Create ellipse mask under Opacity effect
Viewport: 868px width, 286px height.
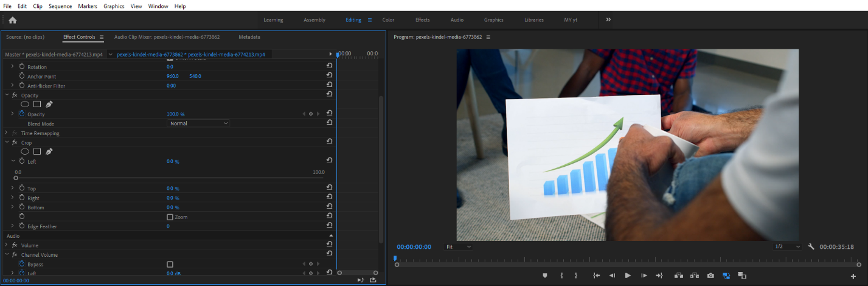pos(25,104)
